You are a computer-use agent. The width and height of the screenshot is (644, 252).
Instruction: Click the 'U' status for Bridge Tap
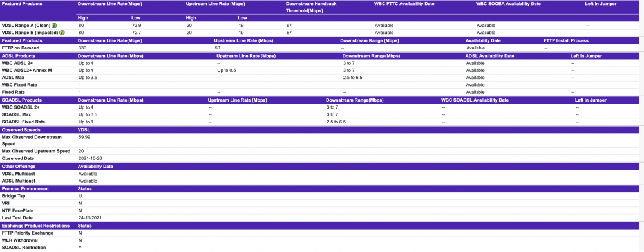80,196
